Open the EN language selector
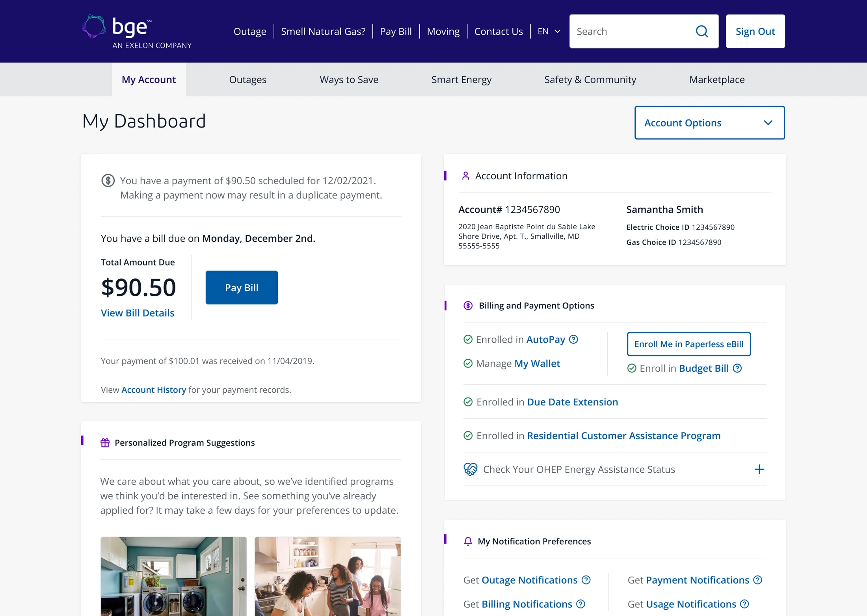Viewport: 867px width, 616px height. point(549,32)
